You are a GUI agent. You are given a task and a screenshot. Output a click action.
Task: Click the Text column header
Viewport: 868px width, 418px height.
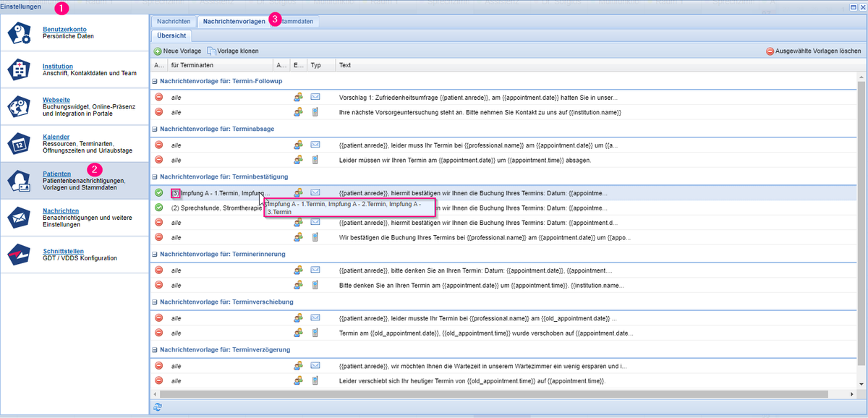(x=345, y=65)
